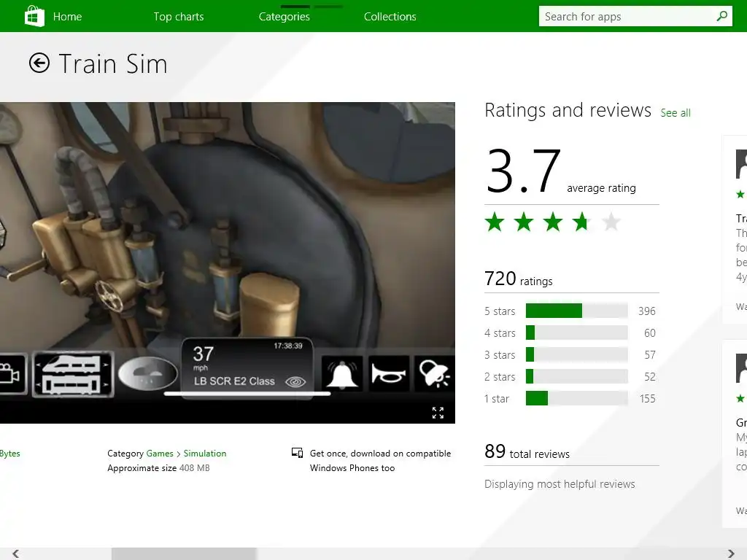747x560 pixels.
Task: Click the bell icon in the screenshot
Action: [x=342, y=374]
